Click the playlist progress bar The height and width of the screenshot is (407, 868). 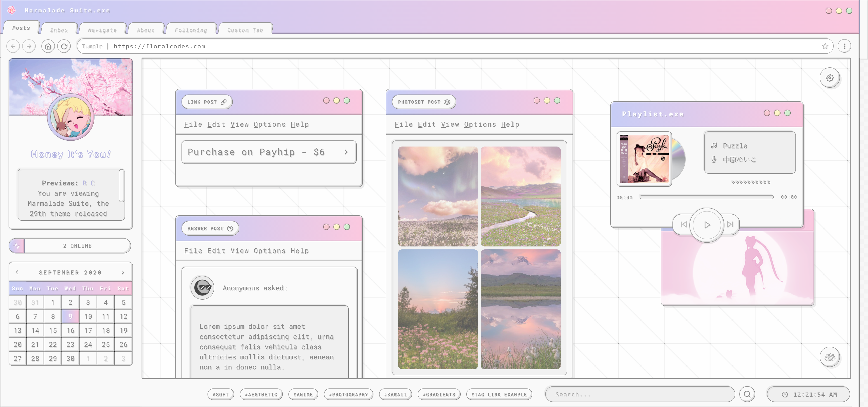706,197
